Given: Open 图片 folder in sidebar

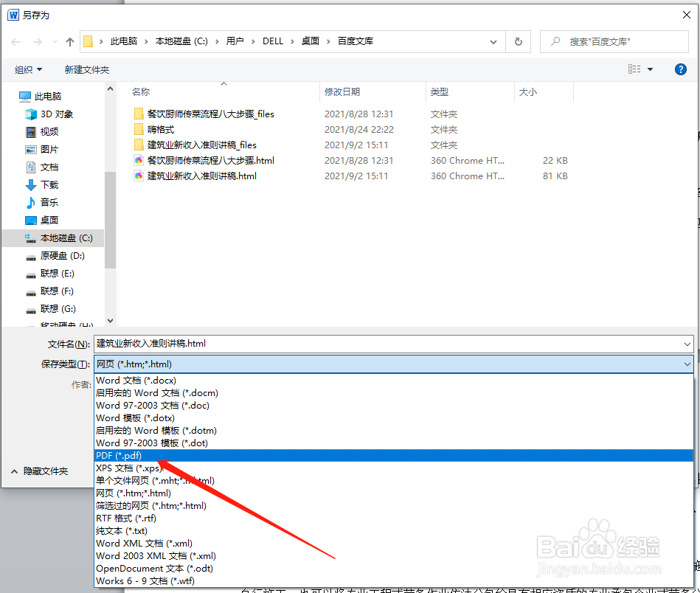Looking at the screenshot, I should tap(42, 150).
